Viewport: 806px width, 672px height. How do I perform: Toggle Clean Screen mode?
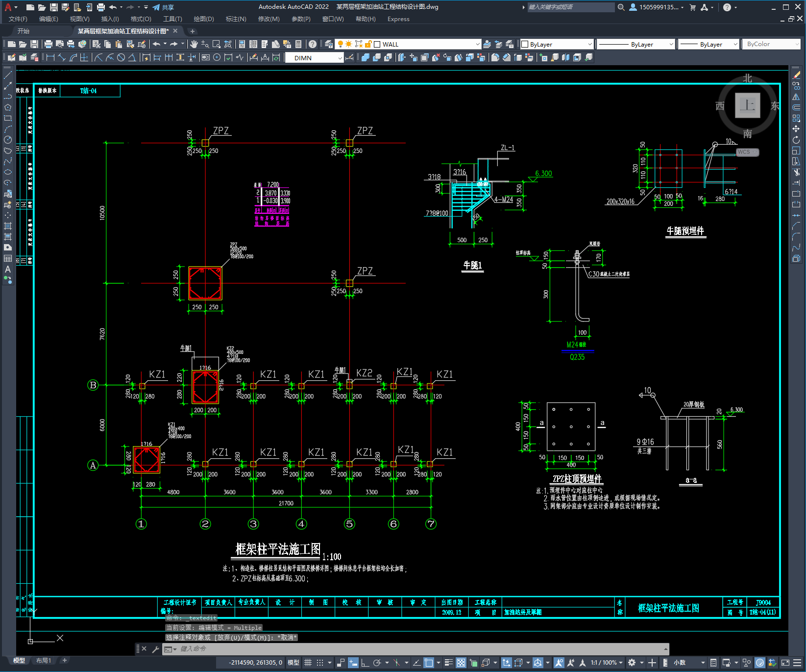[785, 663]
